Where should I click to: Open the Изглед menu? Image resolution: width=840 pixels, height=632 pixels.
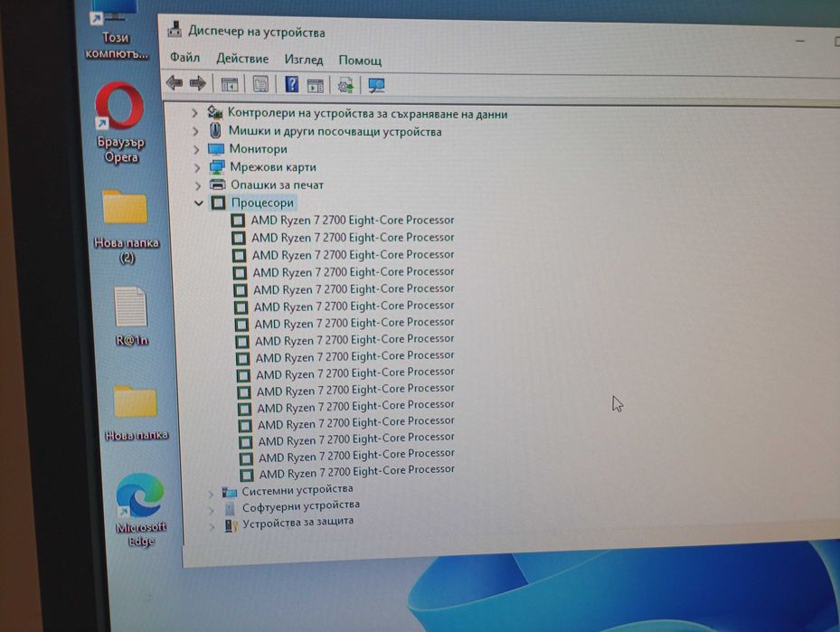(x=304, y=60)
